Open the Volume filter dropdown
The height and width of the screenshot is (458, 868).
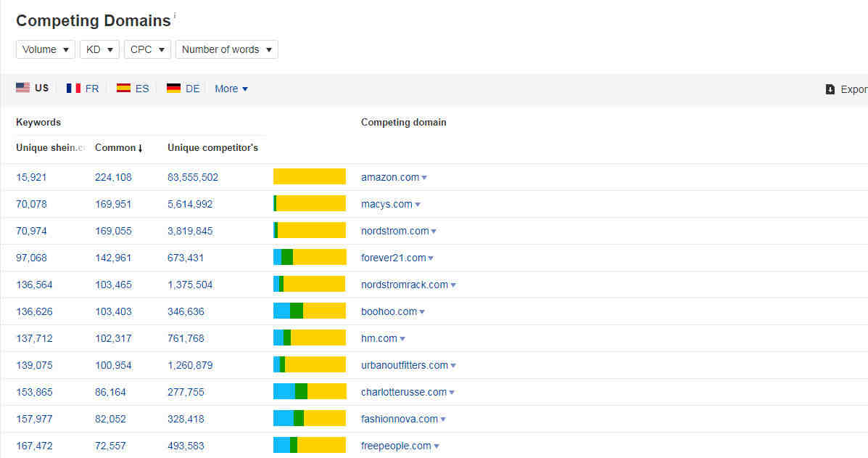click(46, 49)
